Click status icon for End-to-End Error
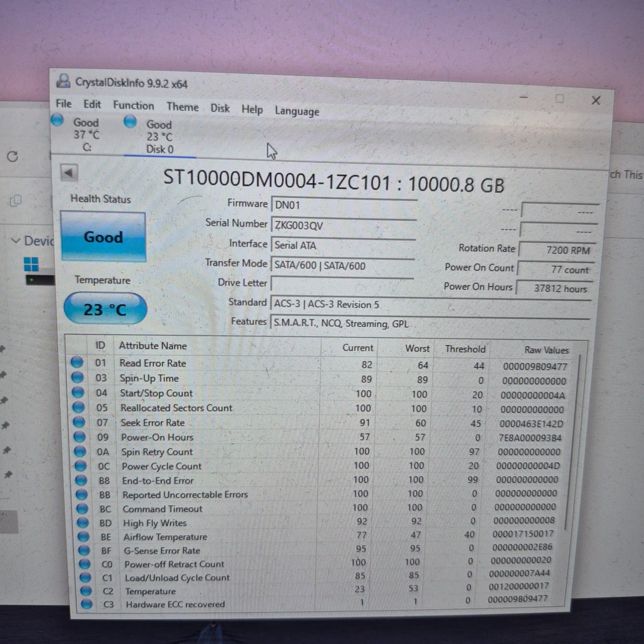 (81, 480)
